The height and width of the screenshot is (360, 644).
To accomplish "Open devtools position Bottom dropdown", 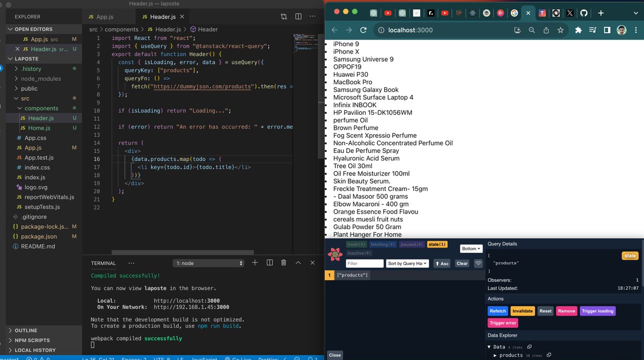I will coord(471,249).
